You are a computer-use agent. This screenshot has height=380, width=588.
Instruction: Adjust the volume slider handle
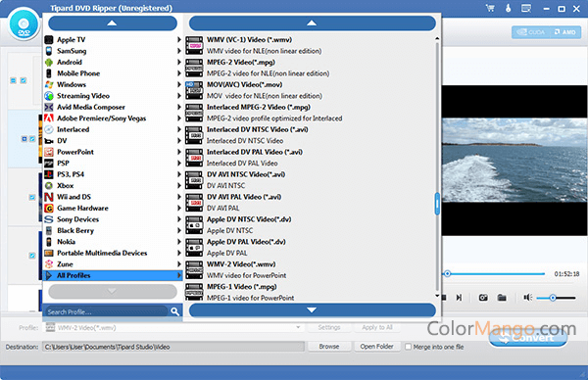pos(553,298)
